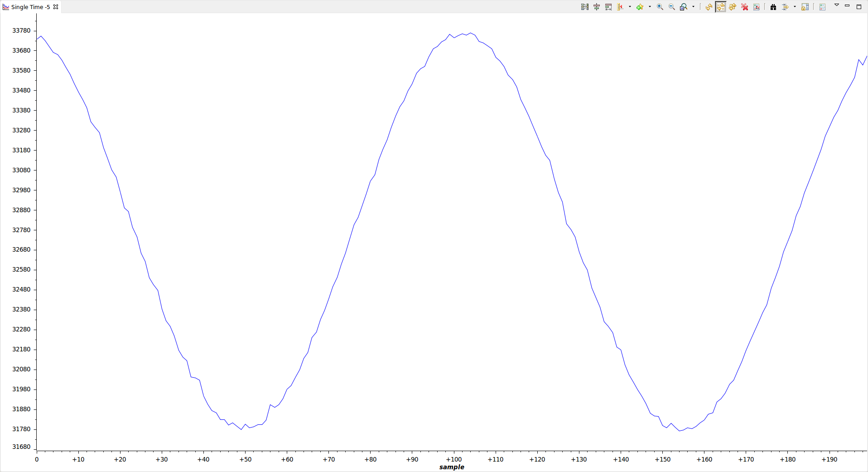Minimize the Single Time -5 view
This screenshot has height=472, width=868.
click(x=847, y=6)
